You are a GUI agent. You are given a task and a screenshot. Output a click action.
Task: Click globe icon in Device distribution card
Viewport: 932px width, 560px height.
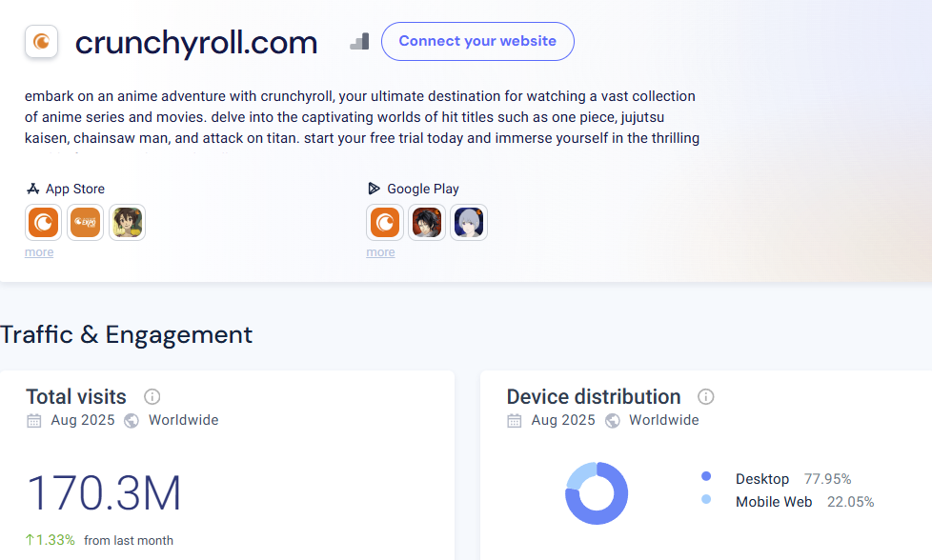click(x=612, y=420)
